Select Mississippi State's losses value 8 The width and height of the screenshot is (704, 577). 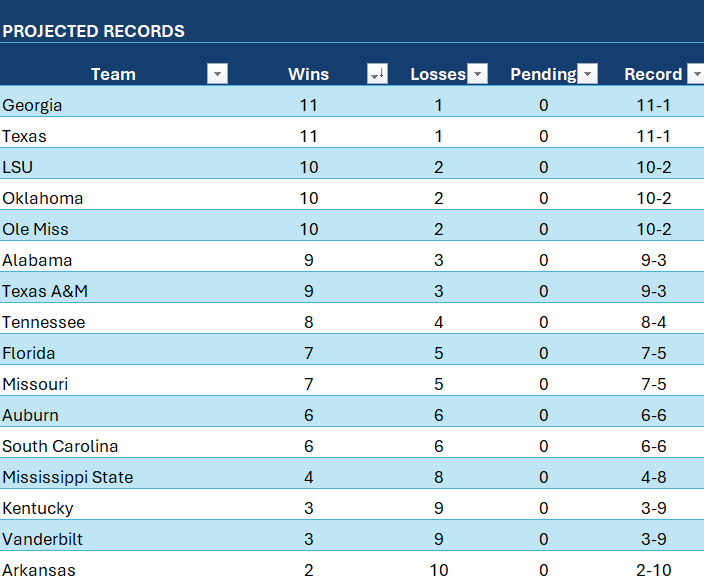[439, 477]
